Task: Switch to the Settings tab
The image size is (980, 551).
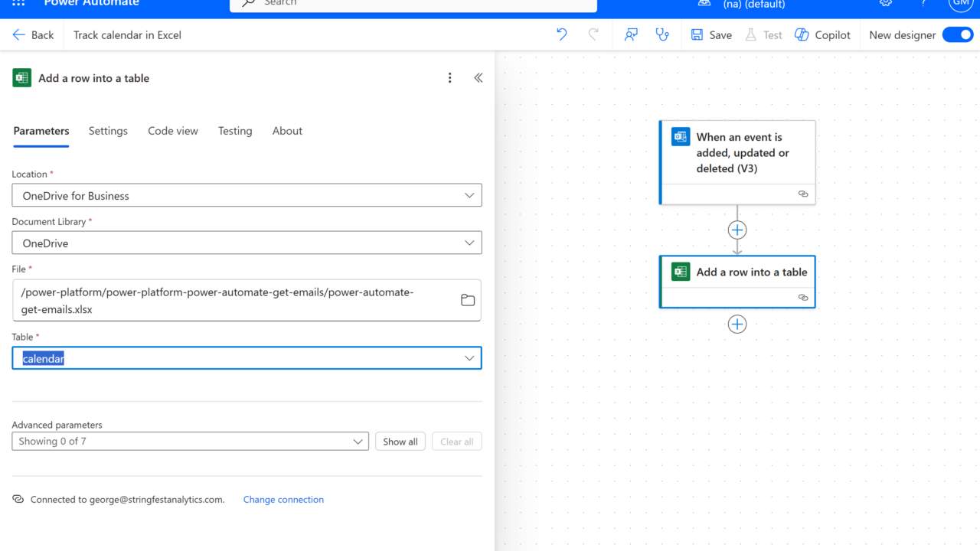Action: point(108,131)
